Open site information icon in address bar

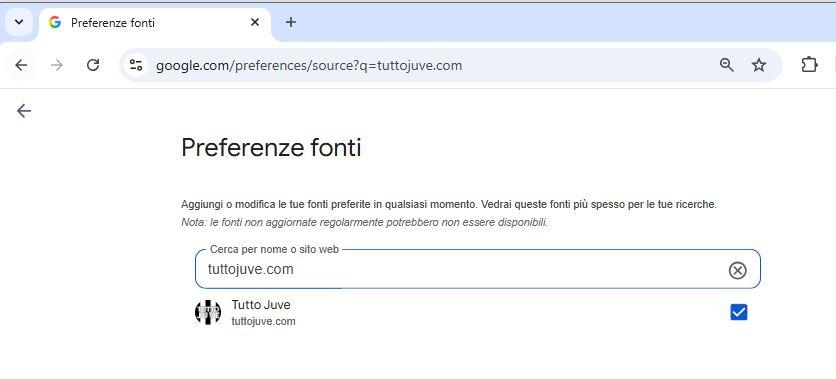coord(136,65)
